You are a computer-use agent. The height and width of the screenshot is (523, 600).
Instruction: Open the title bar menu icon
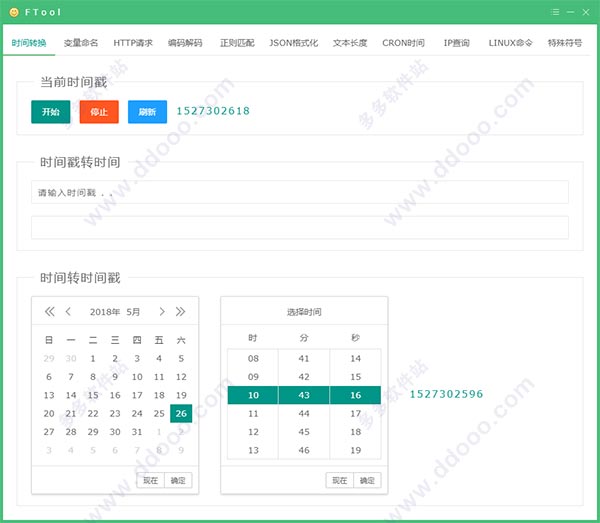(x=555, y=12)
